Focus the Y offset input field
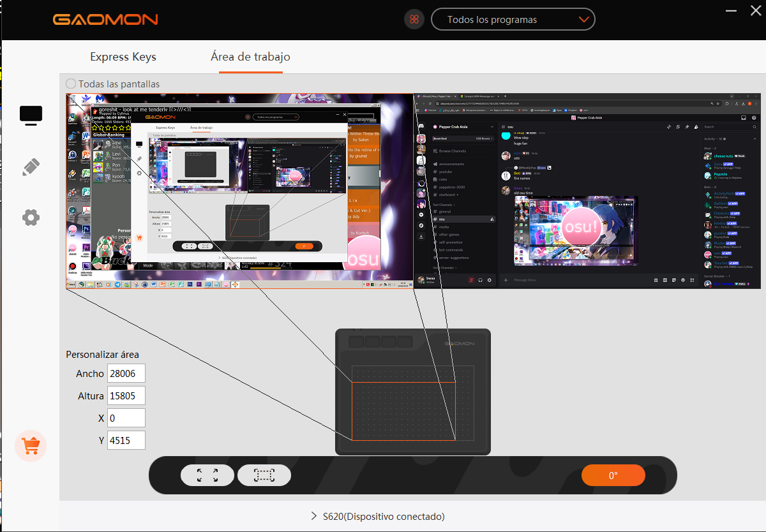The width and height of the screenshot is (766, 532). [x=126, y=440]
